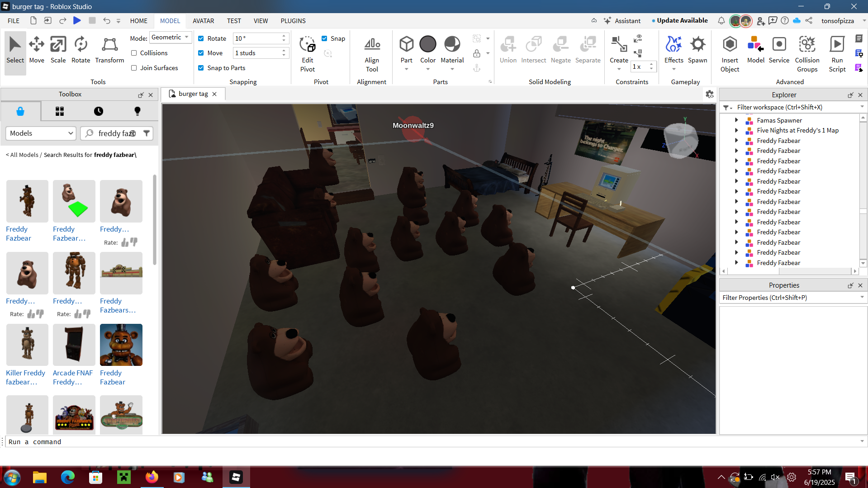Open the Mode Geometric dropdown
The image size is (868, 488).
(x=171, y=38)
